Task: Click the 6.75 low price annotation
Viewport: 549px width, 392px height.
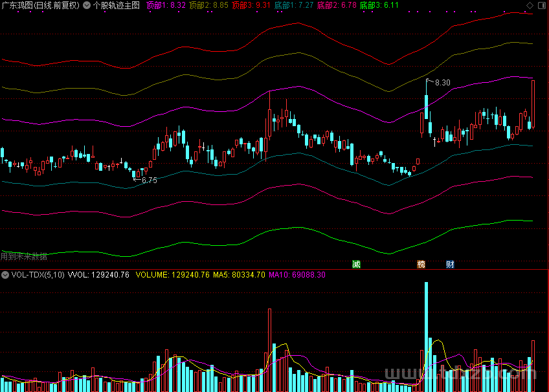Action: pos(150,180)
